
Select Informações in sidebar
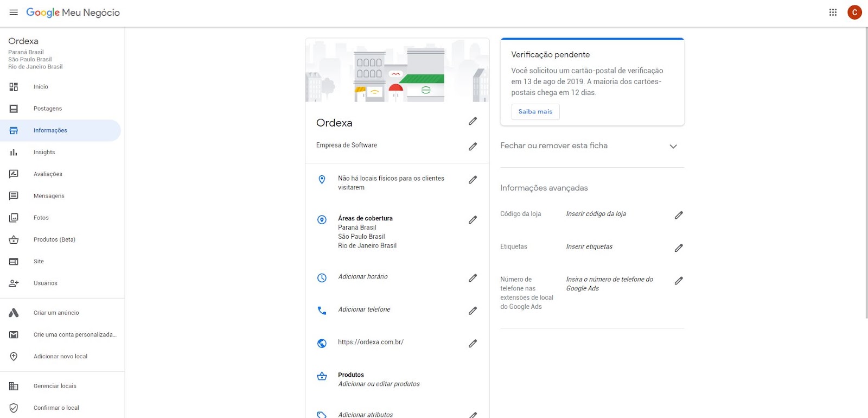60,130
